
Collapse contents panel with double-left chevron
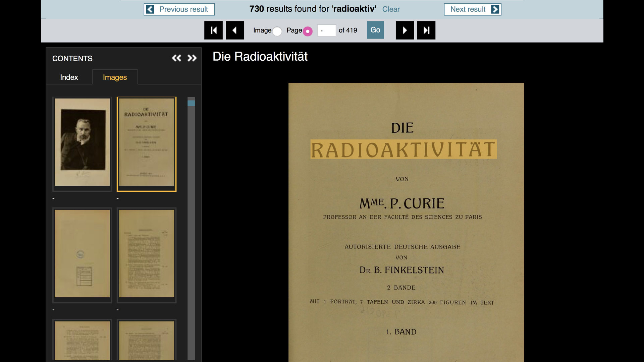tap(176, 58)
